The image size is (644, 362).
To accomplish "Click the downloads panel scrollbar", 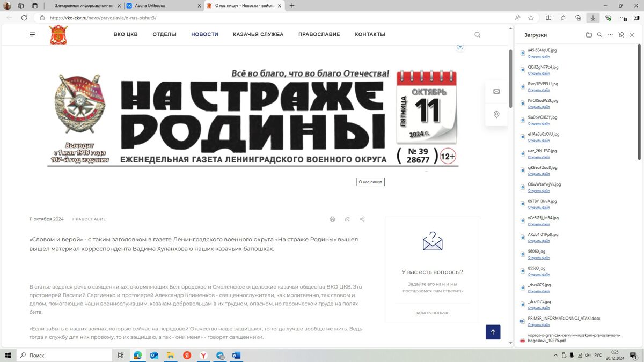I will (639, 102).
